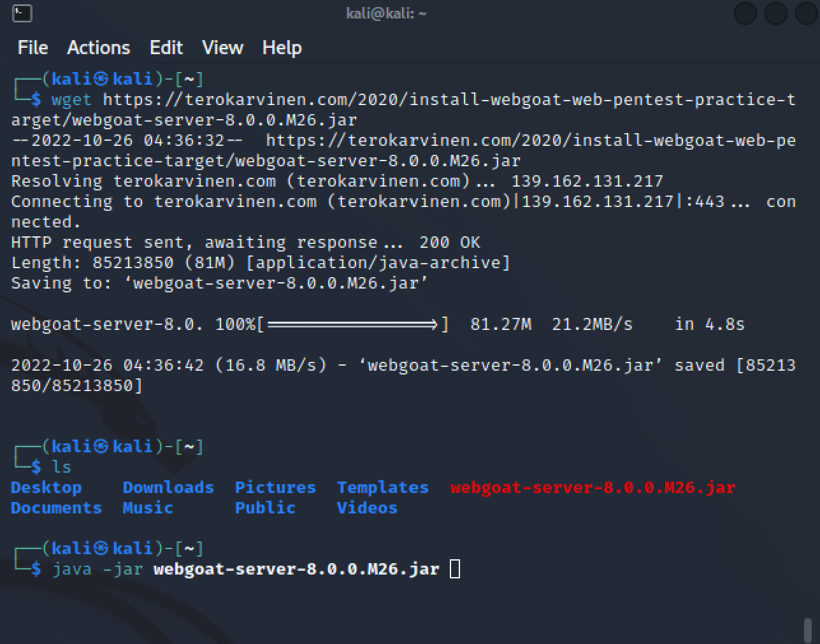Click the terminal icon in the title bar
This screenshot has width=820, height=644.
pos(22,13)
